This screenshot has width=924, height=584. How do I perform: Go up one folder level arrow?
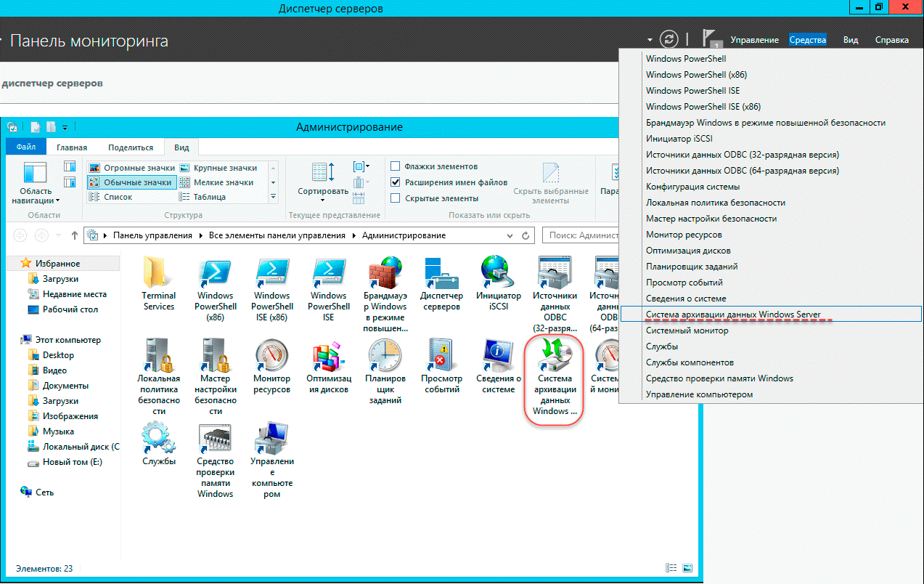74,235
